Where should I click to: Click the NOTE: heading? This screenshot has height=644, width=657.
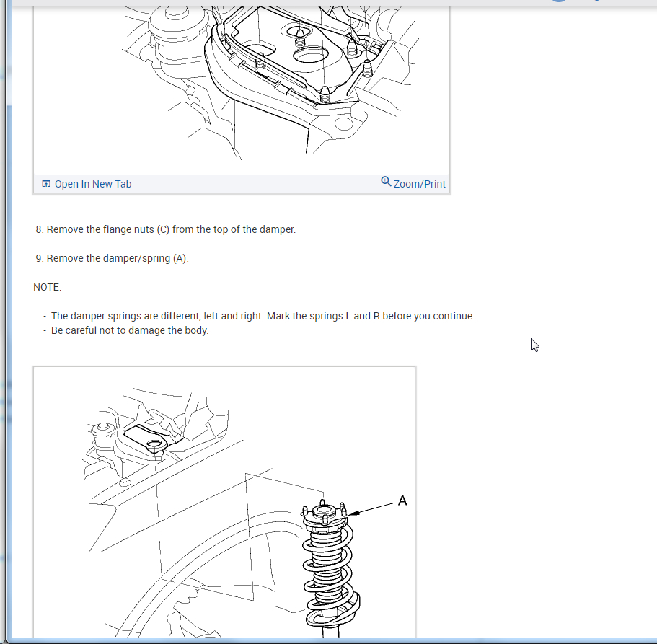pos(48,288)
